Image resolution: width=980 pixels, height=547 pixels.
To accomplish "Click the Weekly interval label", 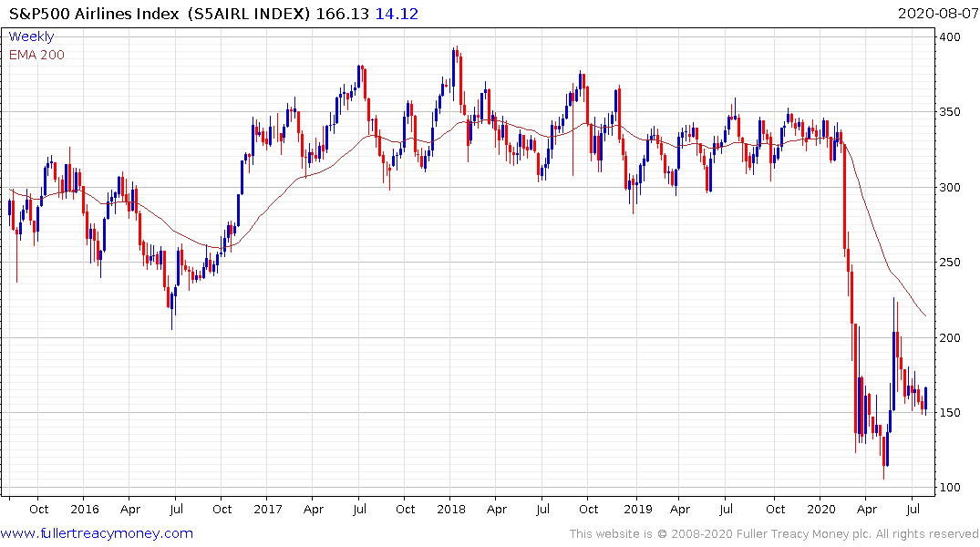I will pyautogui.click(x=31, y=36).
